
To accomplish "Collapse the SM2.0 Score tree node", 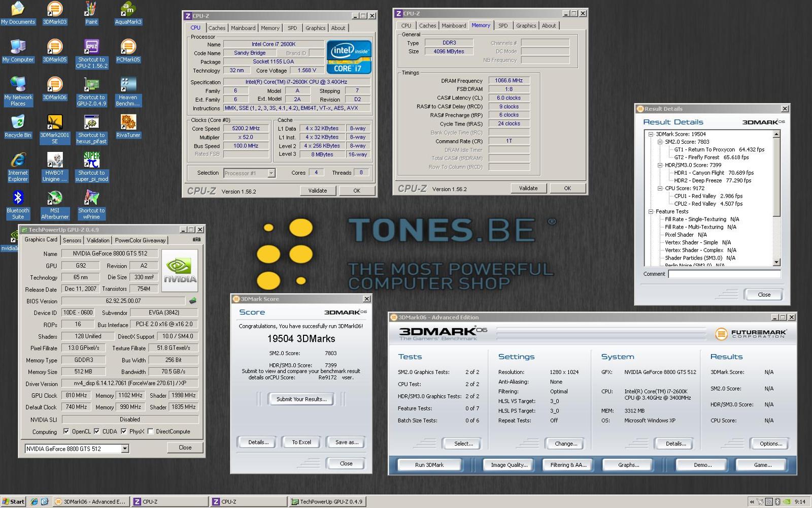I will 660,142.
